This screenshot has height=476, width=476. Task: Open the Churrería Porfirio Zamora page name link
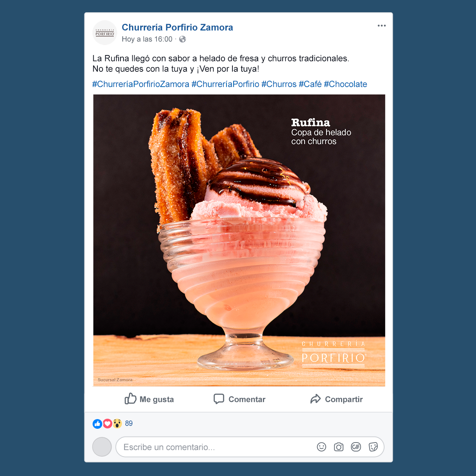point(177,28)
